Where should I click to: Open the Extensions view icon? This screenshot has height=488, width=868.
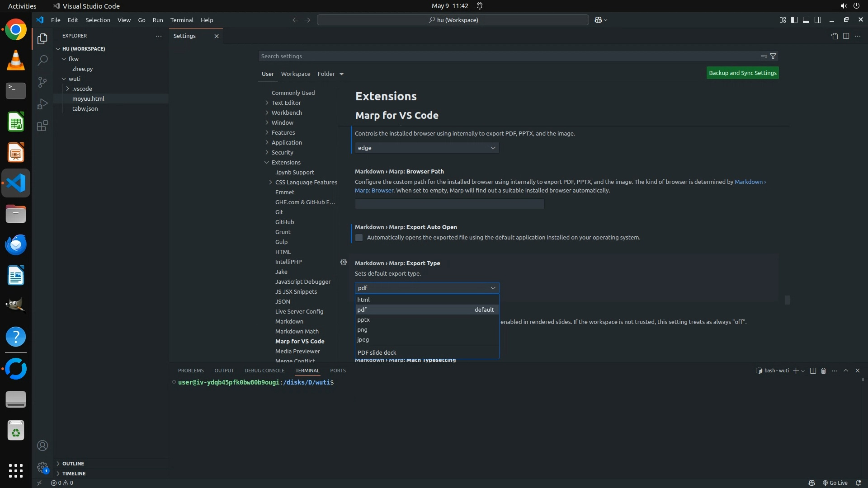[42, 126]
